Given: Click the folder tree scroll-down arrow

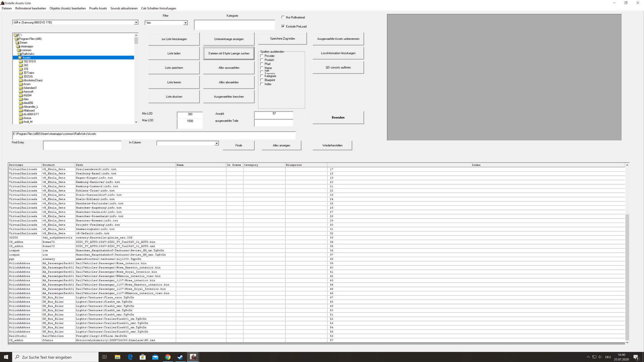Looking at the screenshot, I should click(136, 122).
